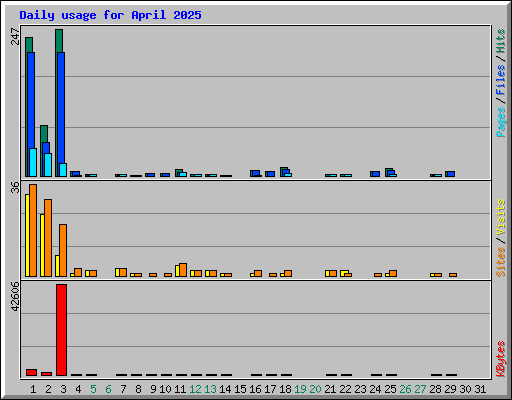Click the green 'Hits' legend label

[501, 41]
